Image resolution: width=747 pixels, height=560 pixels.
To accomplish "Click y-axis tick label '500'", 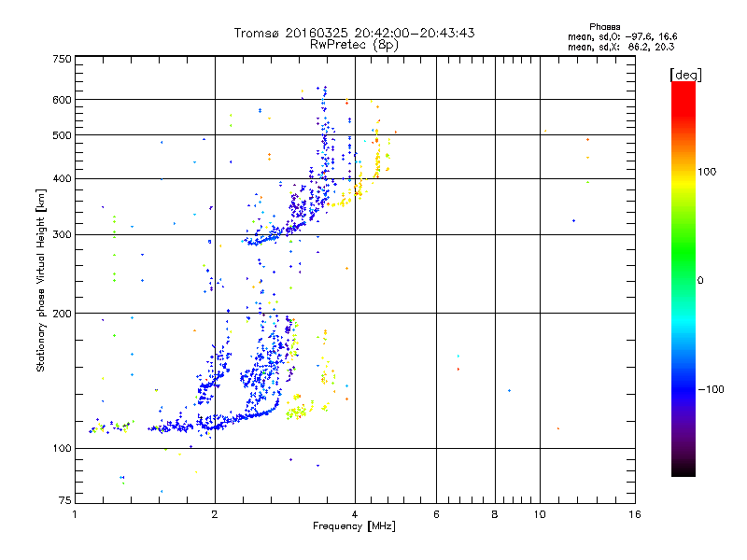I will click(62, 135).
